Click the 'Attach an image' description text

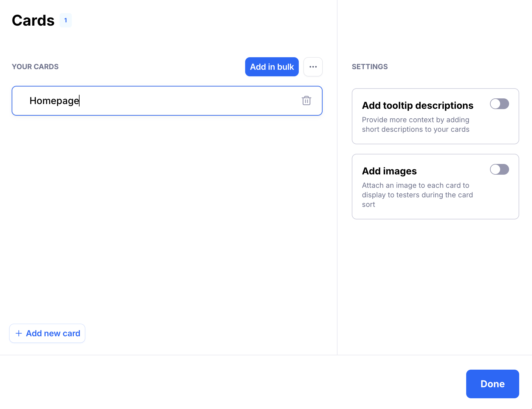pos(417,195)
